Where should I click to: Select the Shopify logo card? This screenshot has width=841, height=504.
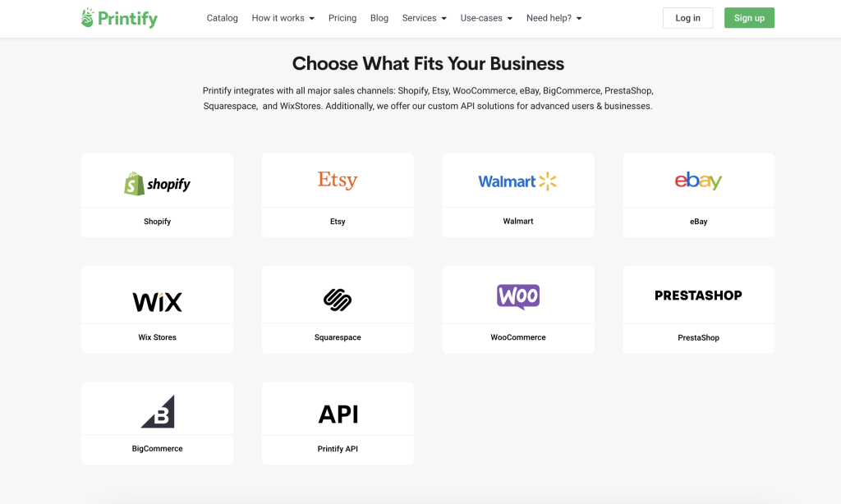point(157,184)
